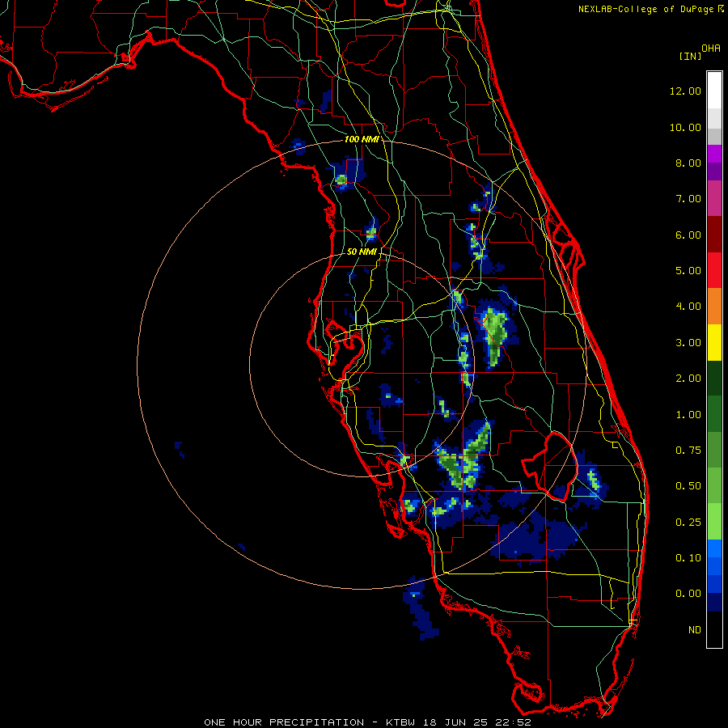Click the [IN] units label

tap(690, 56)
